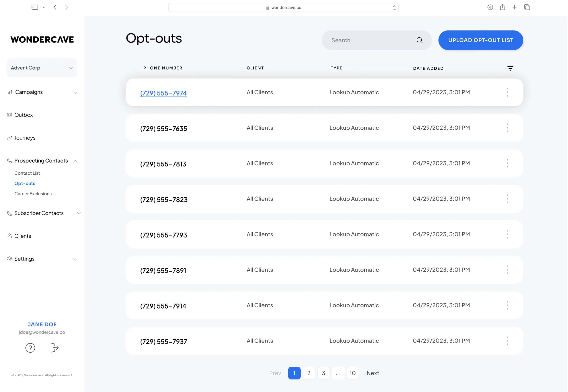Open Campaigns in the sidebar
The height and width of the screenshot is (392, 568).
pos(29,92)
